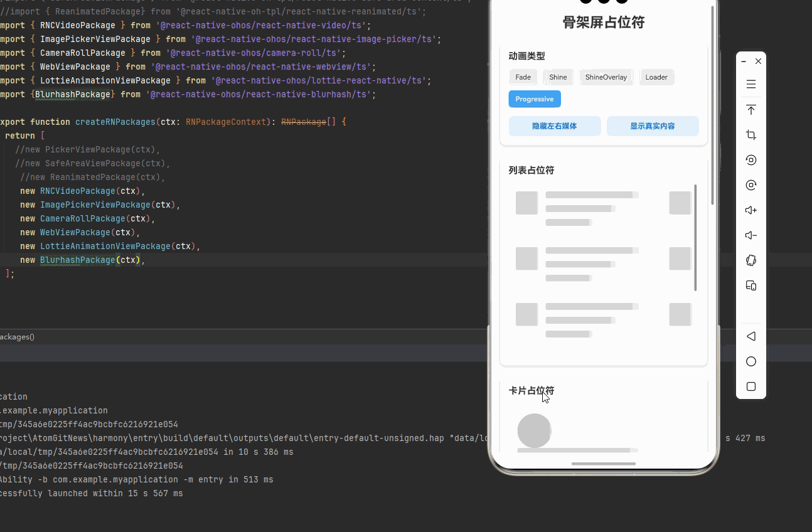Click the new BlurhashPackage(ctx) line

pyautogui.click(x=83, y=260)
